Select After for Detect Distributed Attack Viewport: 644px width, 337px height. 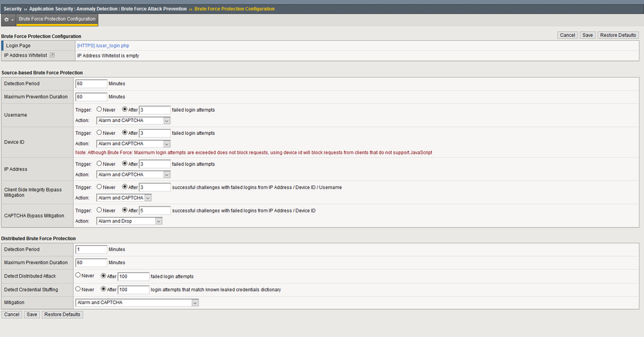click(x=104, y=276)
